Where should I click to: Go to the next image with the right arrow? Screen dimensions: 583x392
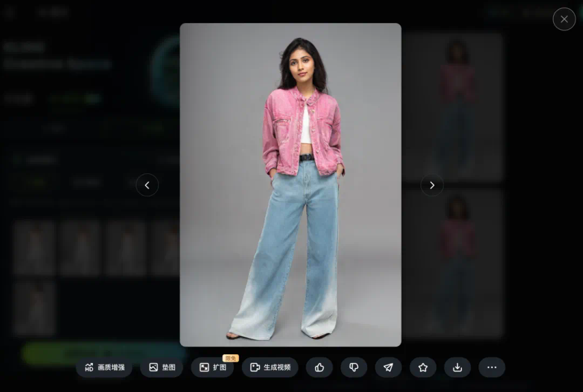432,185
